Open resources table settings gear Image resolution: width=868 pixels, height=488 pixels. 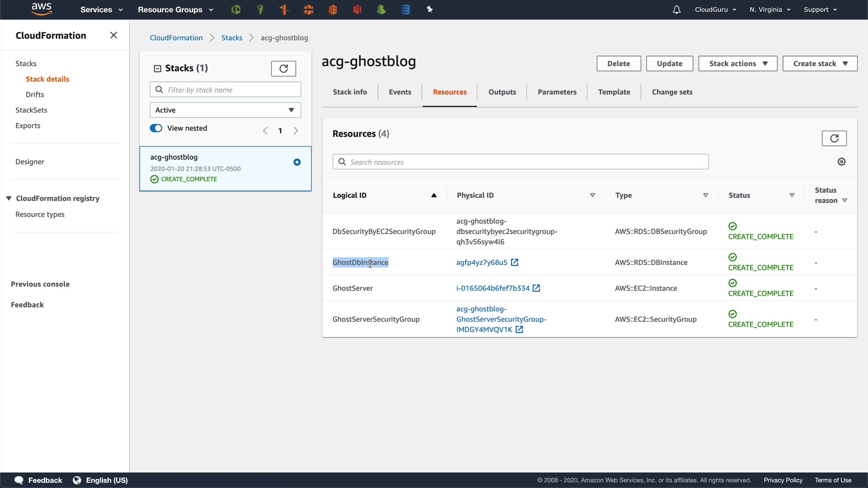point(841,162)
